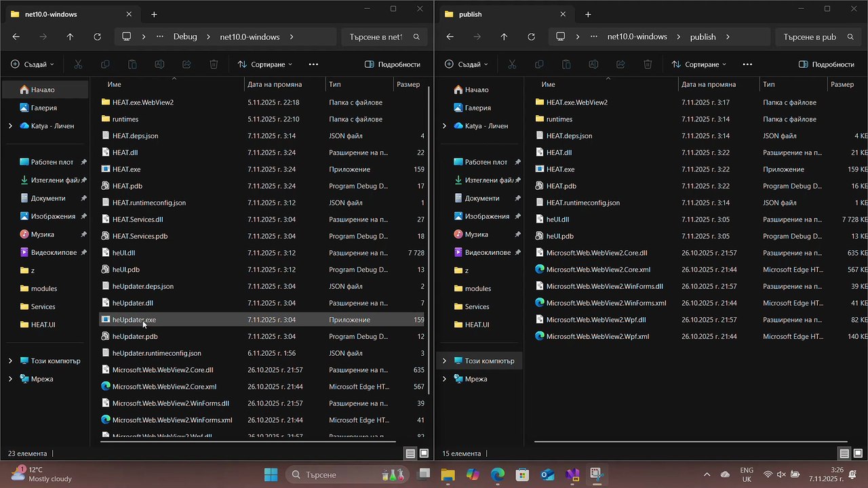Open weather widget on taskbar
The height and width of the screenshot is (488, 868).
[42, 474]
